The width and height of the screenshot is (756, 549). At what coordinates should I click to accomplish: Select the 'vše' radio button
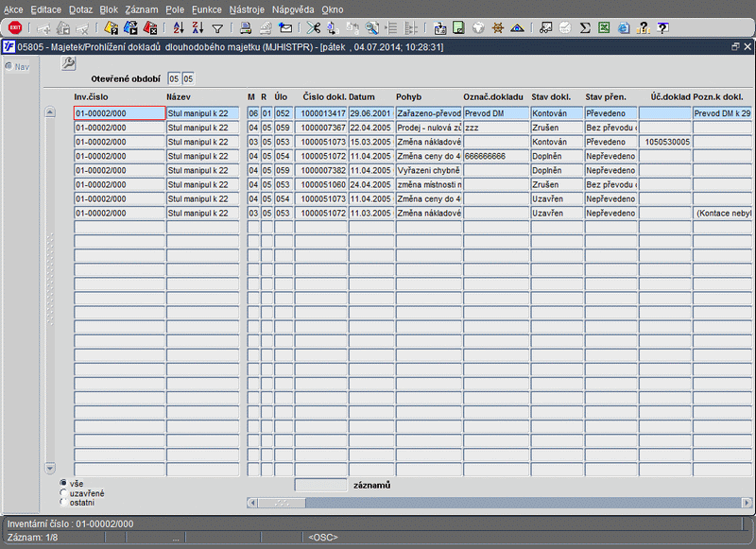(63, 483)
